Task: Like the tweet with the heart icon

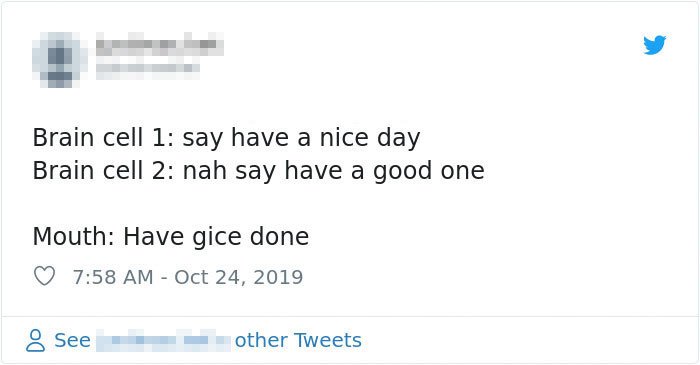Action: point(44,276)
